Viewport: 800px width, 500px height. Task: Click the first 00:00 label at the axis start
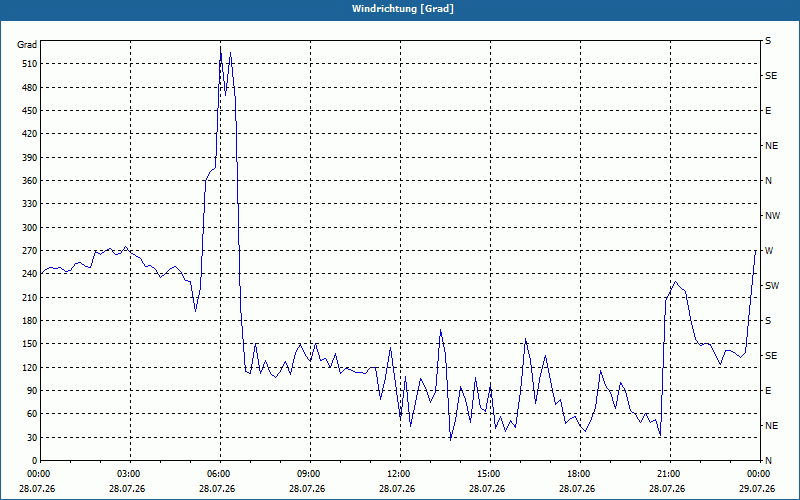[40, 474]
